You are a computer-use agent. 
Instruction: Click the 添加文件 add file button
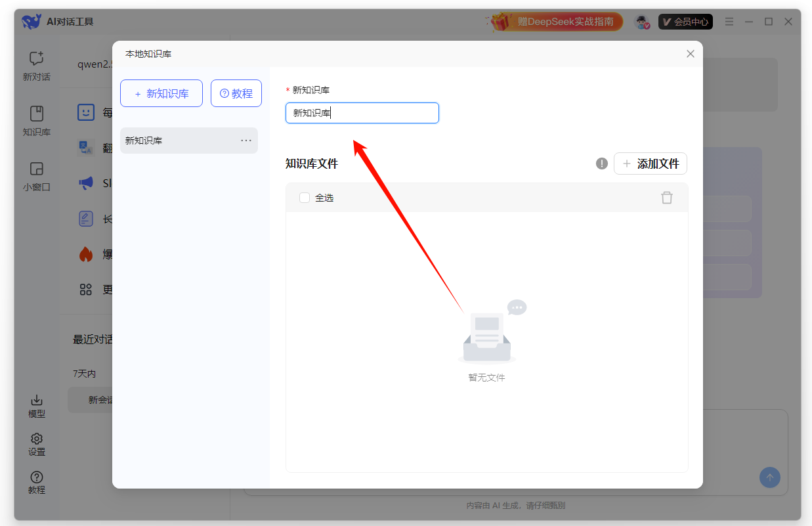(x=651, y=164)
